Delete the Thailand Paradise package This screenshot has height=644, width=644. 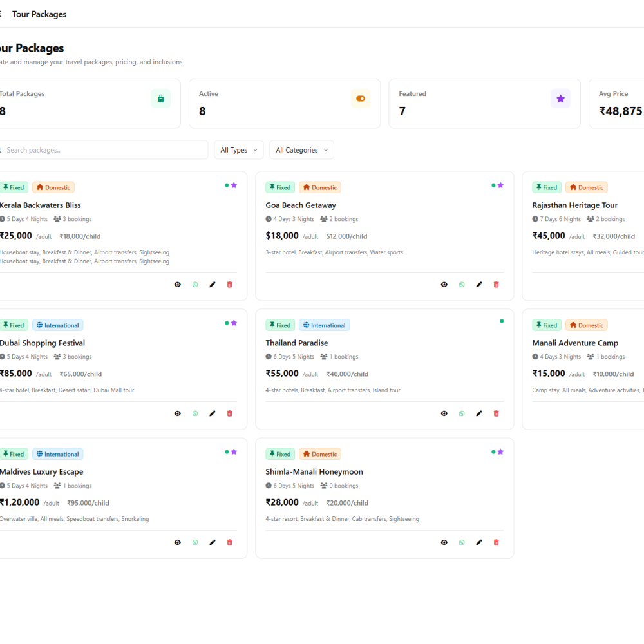point(496,413)
